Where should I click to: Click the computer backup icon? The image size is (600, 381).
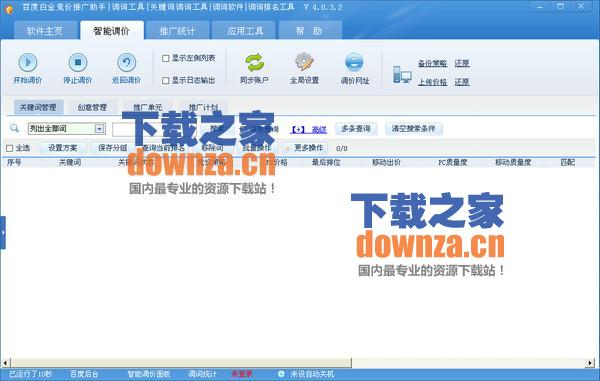pyautogui.click(x=402, y=74)
